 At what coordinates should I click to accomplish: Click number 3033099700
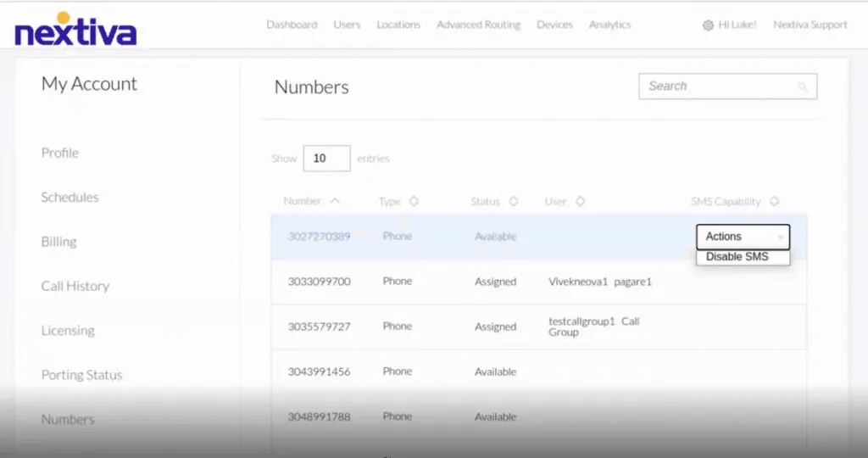pyautogui.click(x=319, y=282)
